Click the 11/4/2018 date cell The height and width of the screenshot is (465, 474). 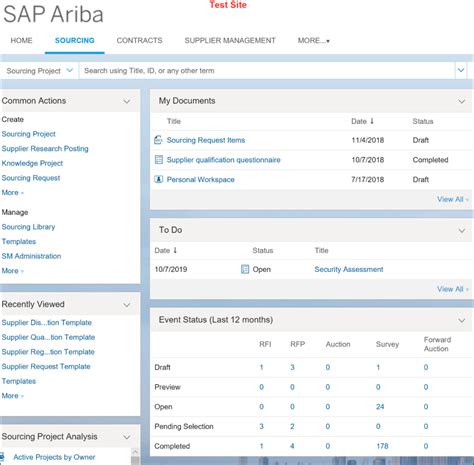(368, 140)
